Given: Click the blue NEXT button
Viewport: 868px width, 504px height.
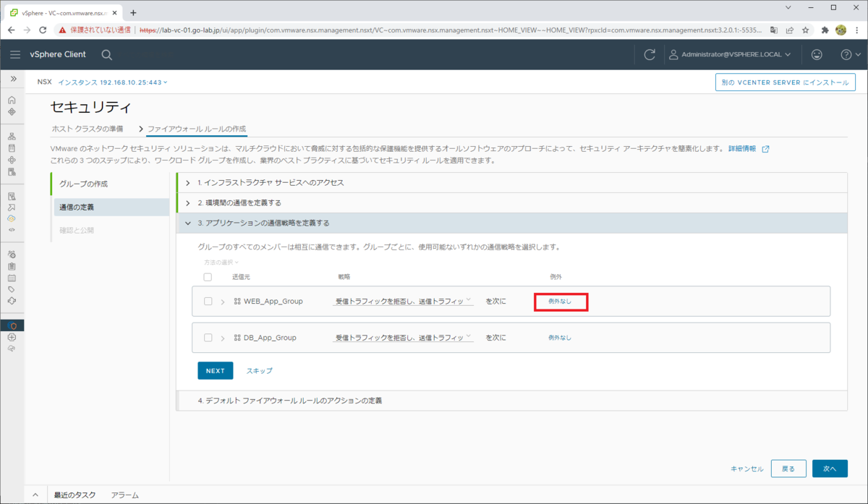Looking at the screenshot, I should tap(216, 370).
